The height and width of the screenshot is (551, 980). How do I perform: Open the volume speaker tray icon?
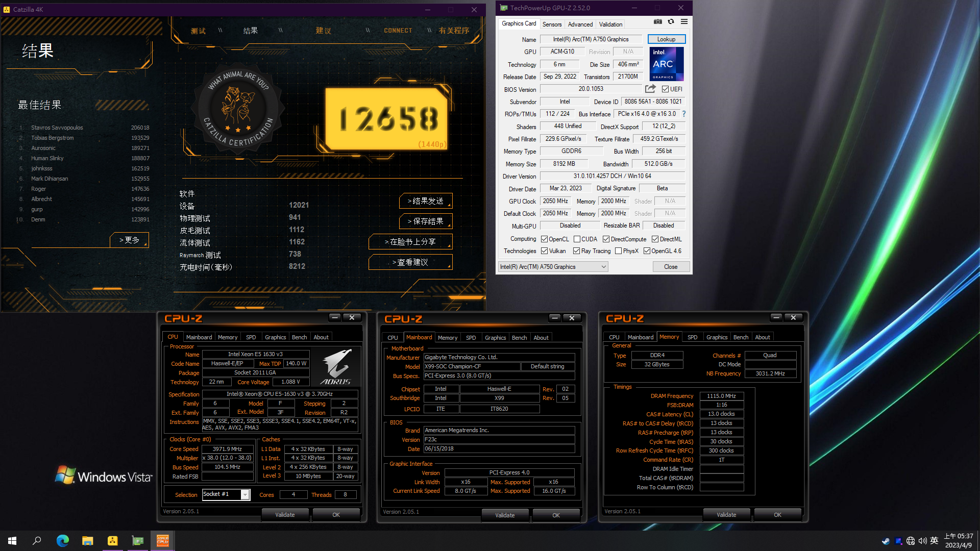(922, 541)
